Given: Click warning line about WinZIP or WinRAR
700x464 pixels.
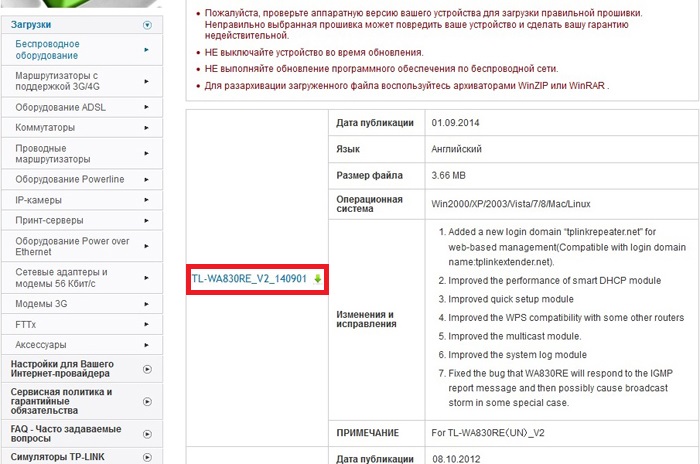Looking at the screenshot, I should coord(407,86).
